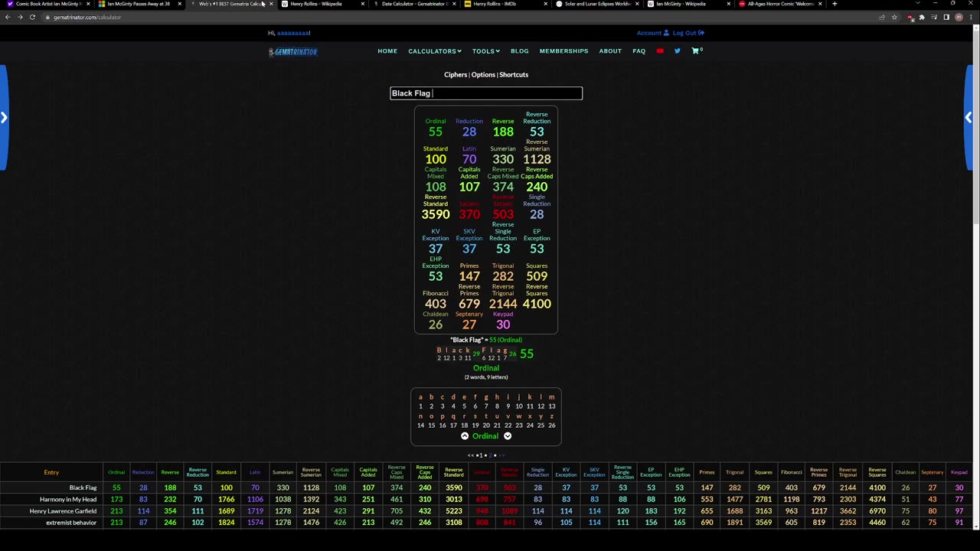The width and height of the screenshot is (980, 551).
Task: Go forward in browser history
Action: point(20,17)
